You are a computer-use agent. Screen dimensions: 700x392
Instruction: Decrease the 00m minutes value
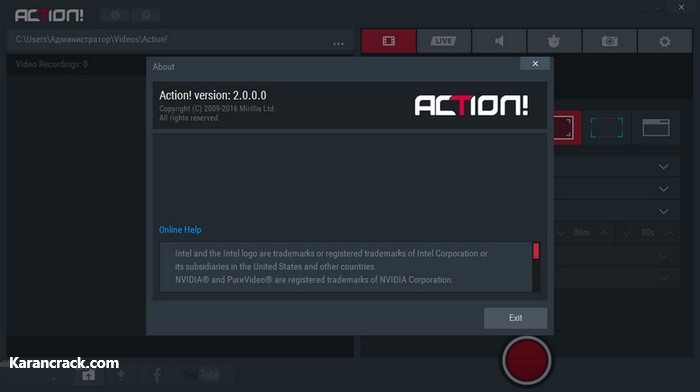pos(561,233)
